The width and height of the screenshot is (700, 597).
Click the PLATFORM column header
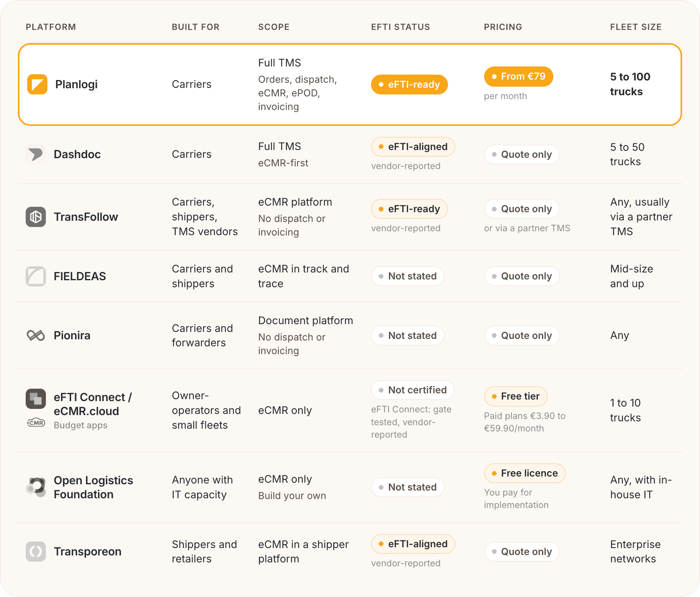pyautogui.click(x=51, y=27)
